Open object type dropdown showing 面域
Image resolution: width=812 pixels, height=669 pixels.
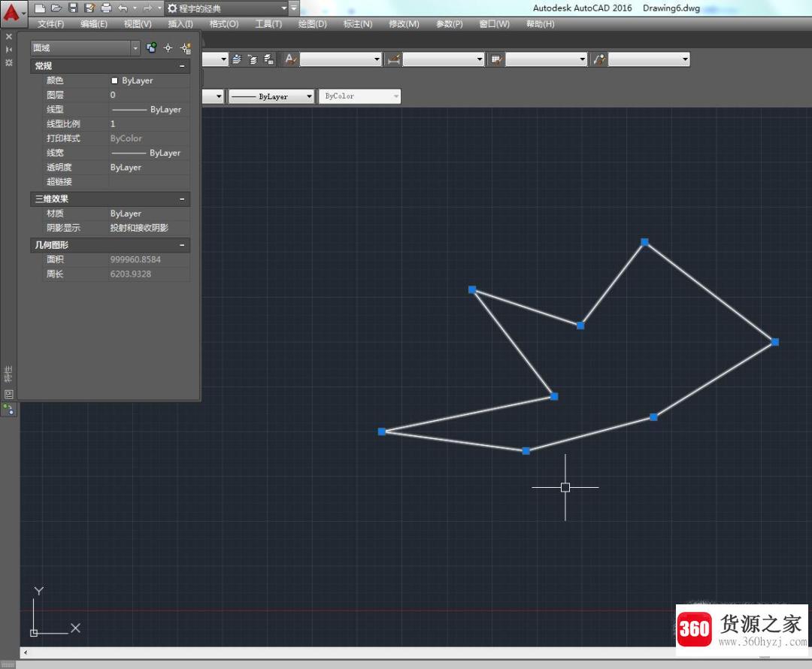[x=85, y=48]
